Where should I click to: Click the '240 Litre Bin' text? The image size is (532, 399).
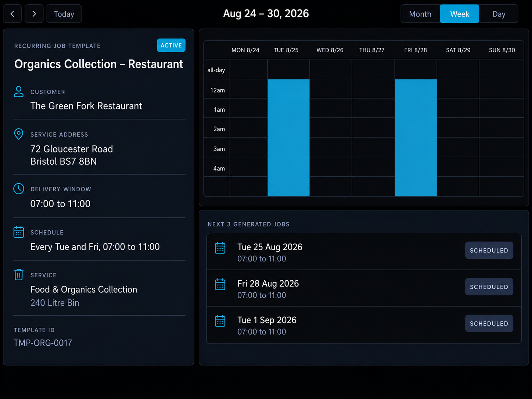click(55, 303)
